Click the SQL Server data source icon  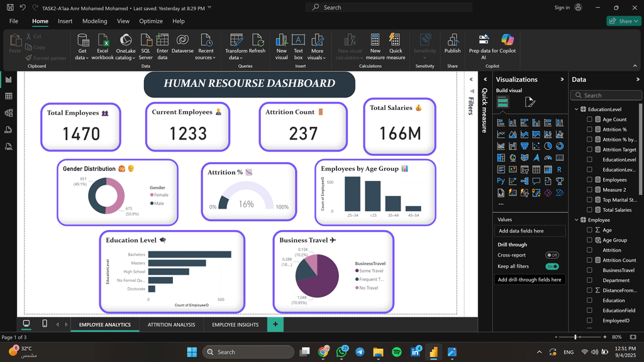coord(145,41)
